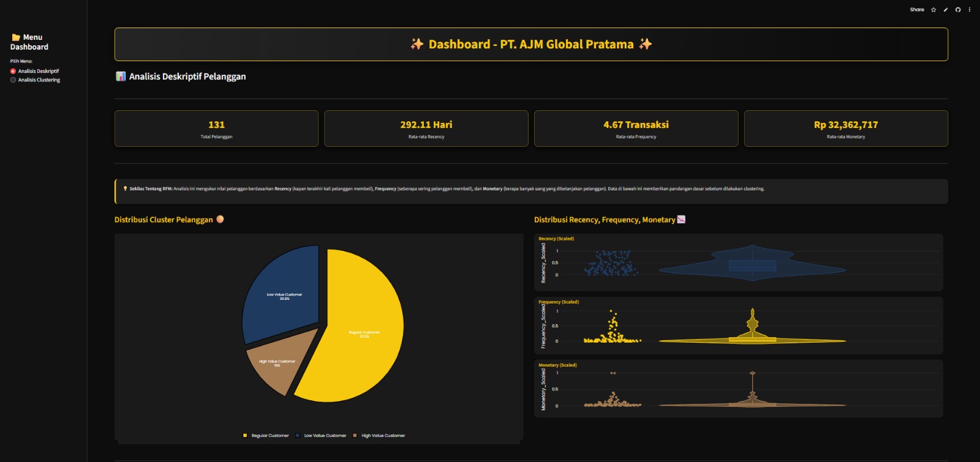Screen dimensions: 980x462
Task: Click the Recency_Scaled axis label
Action: click(x=543, y=263)
